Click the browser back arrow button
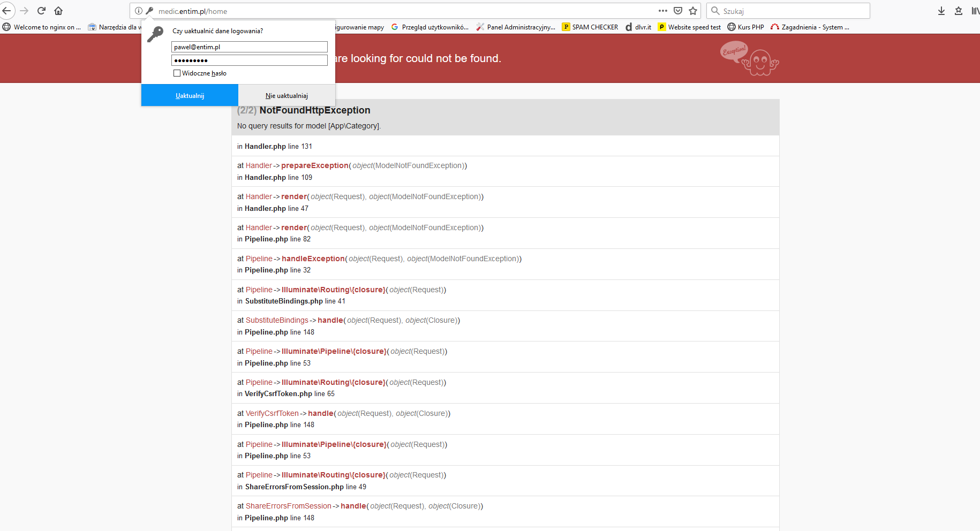This screenshot has width=980, height=531. (x=7, y=11)
